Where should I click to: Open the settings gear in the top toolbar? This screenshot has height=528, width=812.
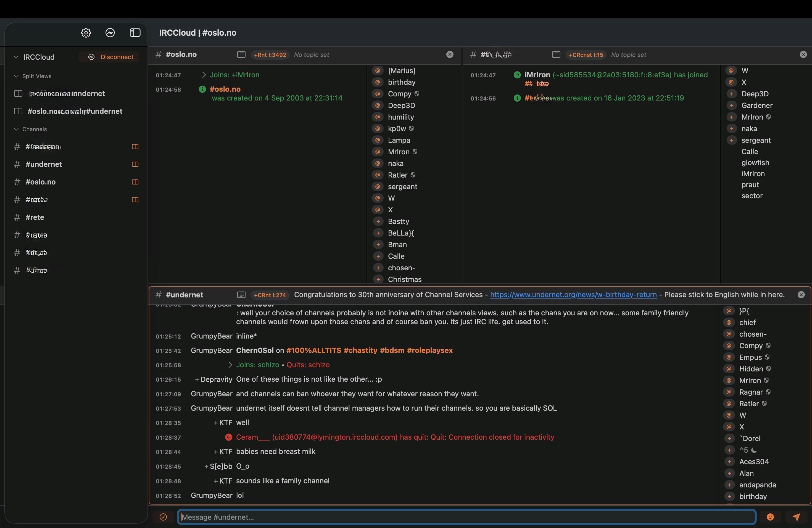tap(86, 33)
